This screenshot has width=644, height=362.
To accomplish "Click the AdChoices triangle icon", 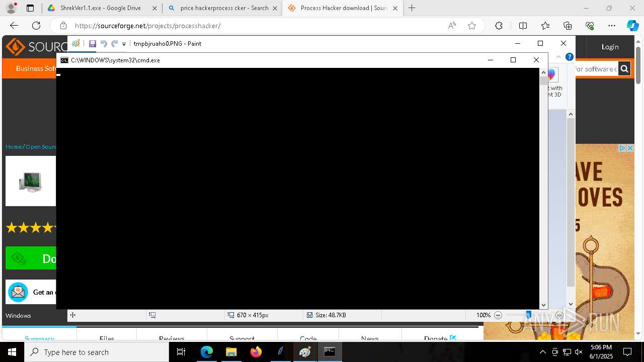I will click(622, 148).
